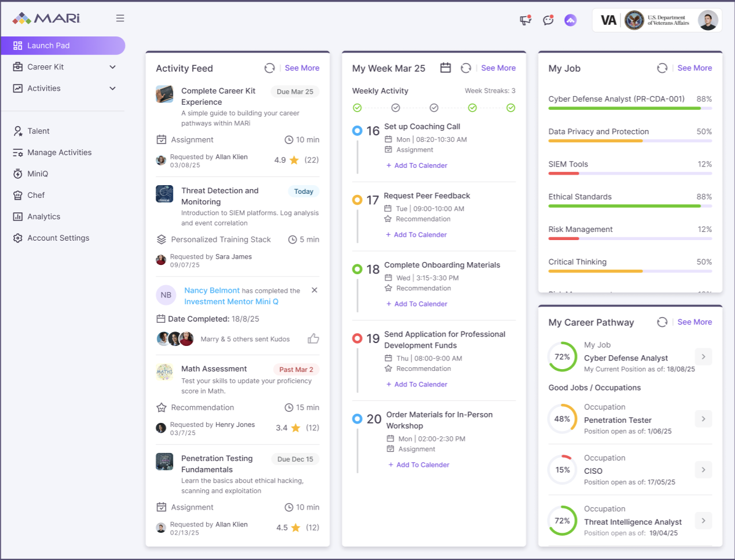735x560 pixels.
Task: Toggle the first Weekly Activity check circle
Action: tap(357, 108)
